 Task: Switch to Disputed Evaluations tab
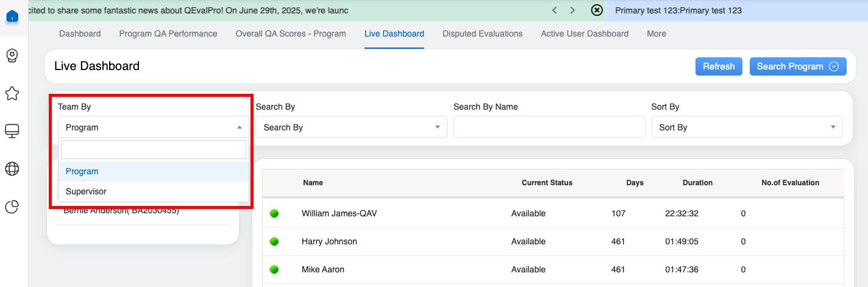[x=482, y=34]
